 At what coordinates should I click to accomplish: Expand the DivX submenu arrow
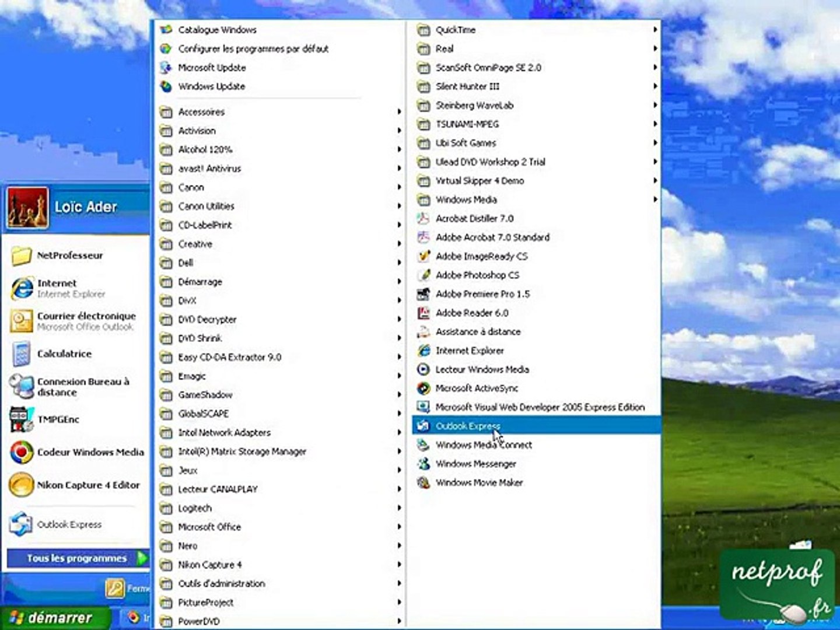point(399,300)
